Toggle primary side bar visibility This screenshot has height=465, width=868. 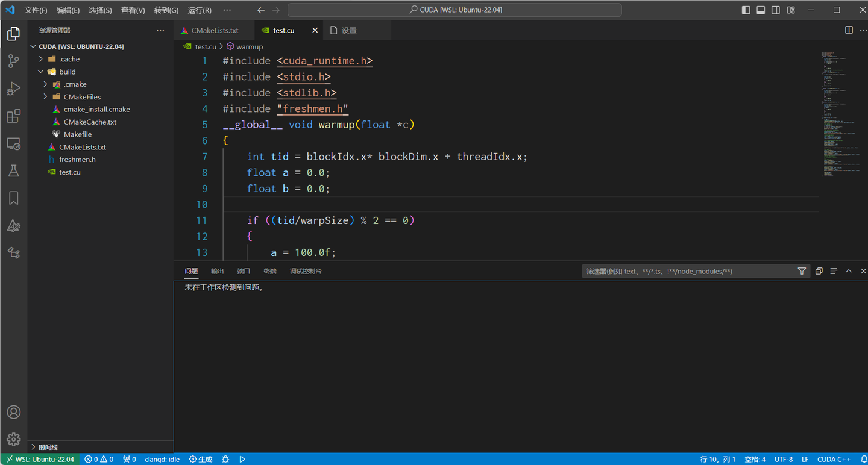(x=746, y=10)
